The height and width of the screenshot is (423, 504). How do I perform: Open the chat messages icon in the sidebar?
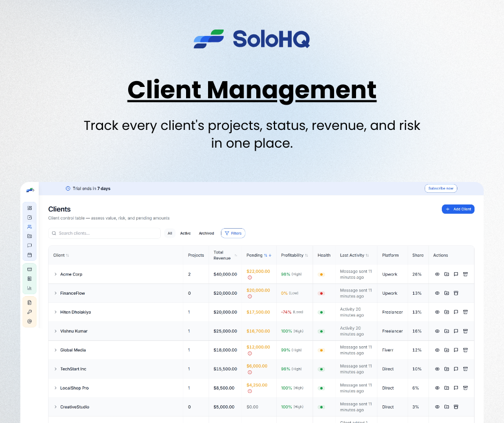(x=29, y=244)
